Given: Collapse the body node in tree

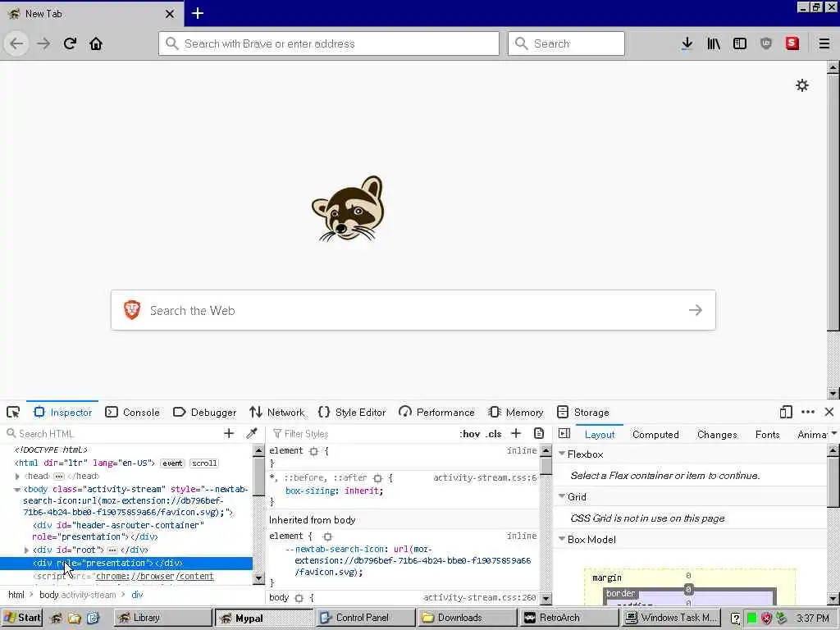Looking at the screenshot, I should [17, 489].
